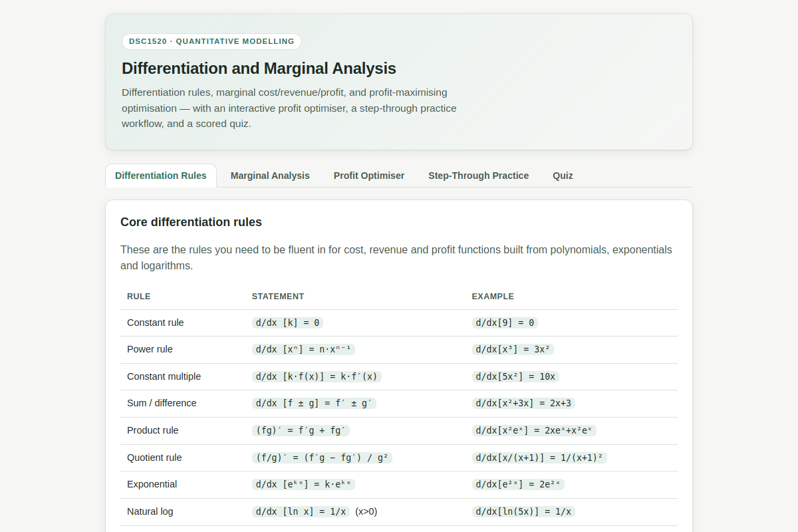Click the example d/dx[e²ˣ] = 2e²ˣ
This screenshot has width=798, height=532.
point(518,484)
